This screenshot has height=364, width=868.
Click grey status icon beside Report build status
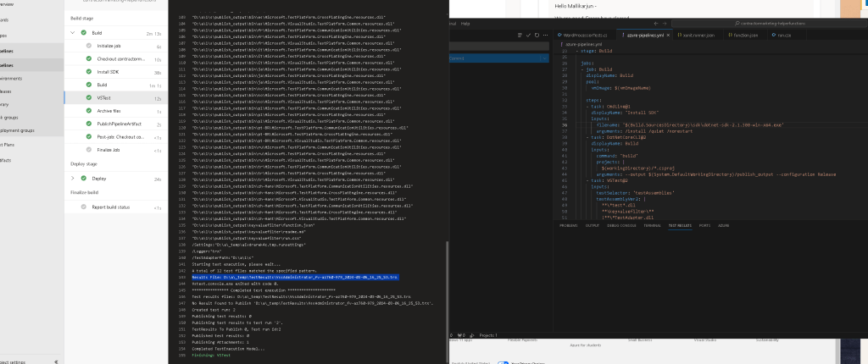(84, 207)
